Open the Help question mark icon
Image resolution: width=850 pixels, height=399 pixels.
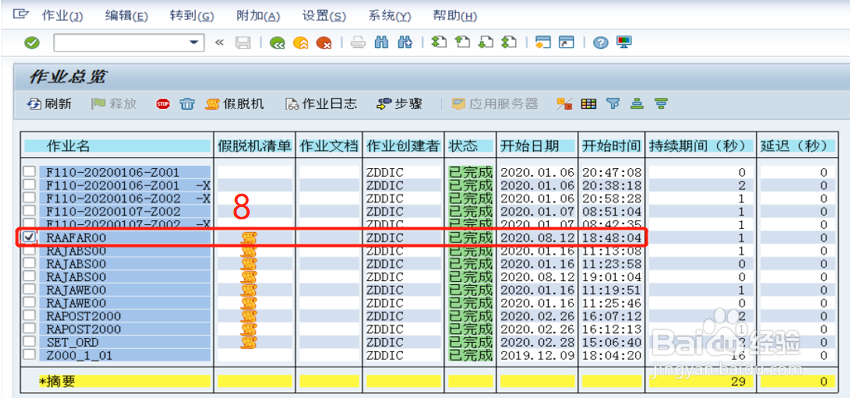600,43
